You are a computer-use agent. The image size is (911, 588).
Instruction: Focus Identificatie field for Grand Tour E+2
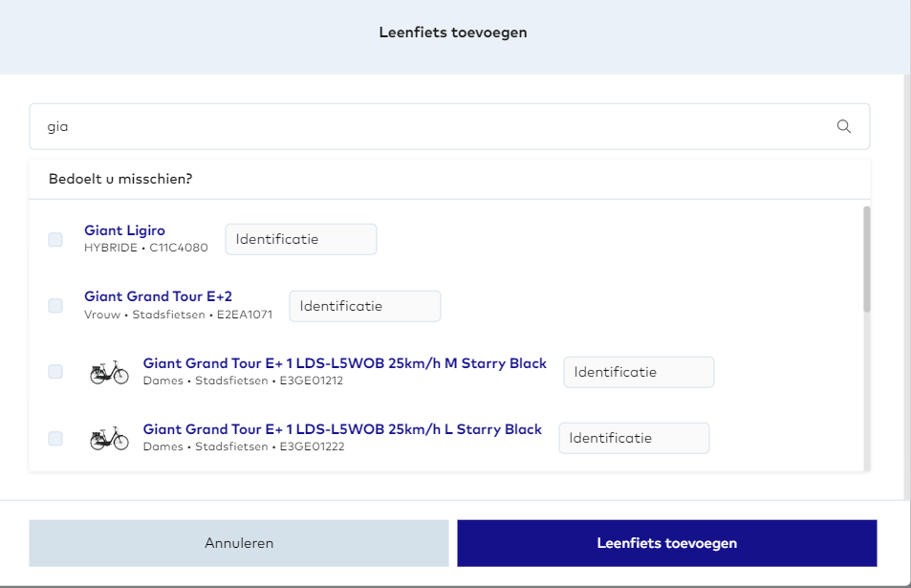(x=364, y=306)
